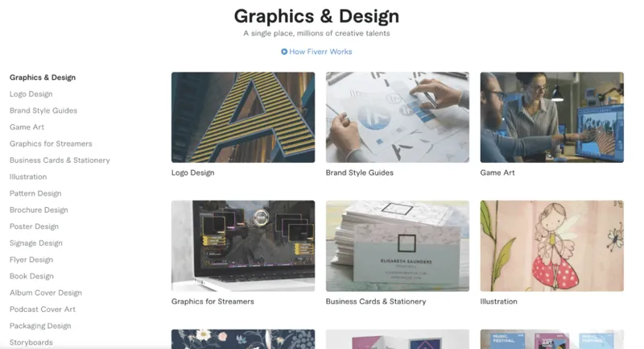Click the Graphics & Design sidebar heading
The height and width of the screenshot is (349, 644).
tap(43, 77)
